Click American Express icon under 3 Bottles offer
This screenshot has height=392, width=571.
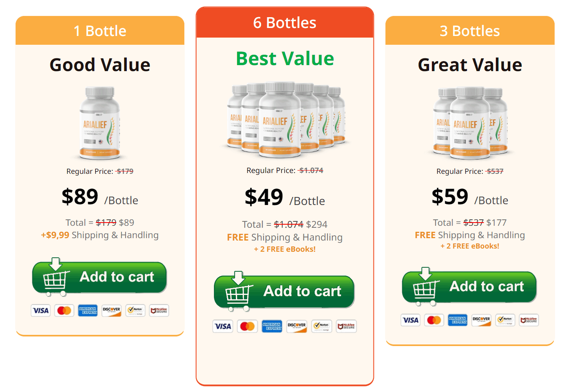[457, 320]
